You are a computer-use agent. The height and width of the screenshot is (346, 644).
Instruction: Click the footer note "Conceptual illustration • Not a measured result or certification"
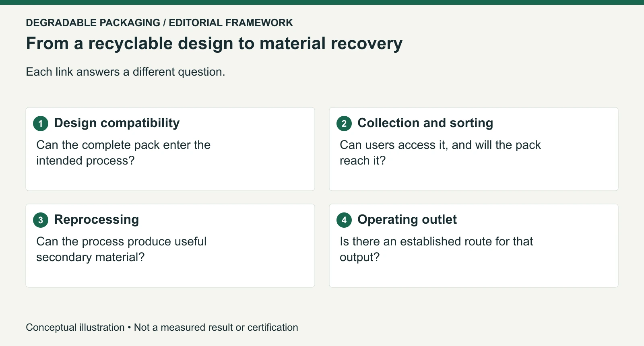click(162, 327)
